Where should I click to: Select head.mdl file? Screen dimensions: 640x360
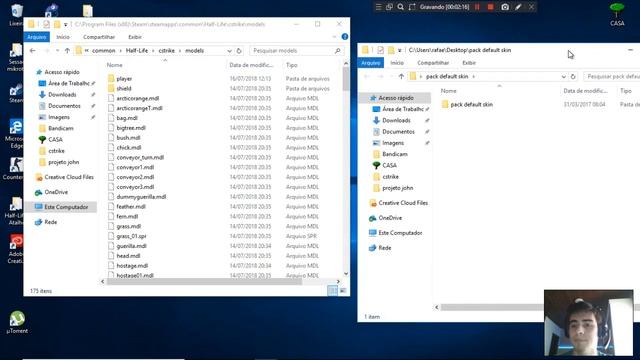point(128,256)
